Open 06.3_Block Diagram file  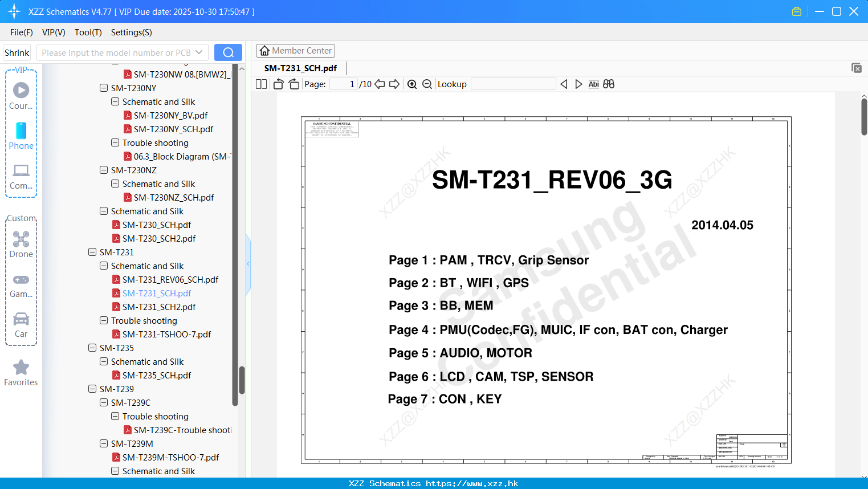(x=182, y=156)
